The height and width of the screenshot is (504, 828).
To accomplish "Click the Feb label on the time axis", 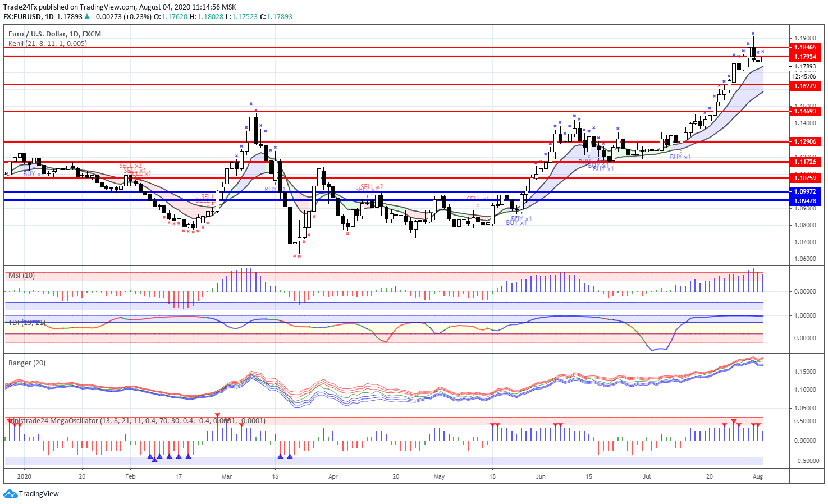I will (x=130, y=476).
